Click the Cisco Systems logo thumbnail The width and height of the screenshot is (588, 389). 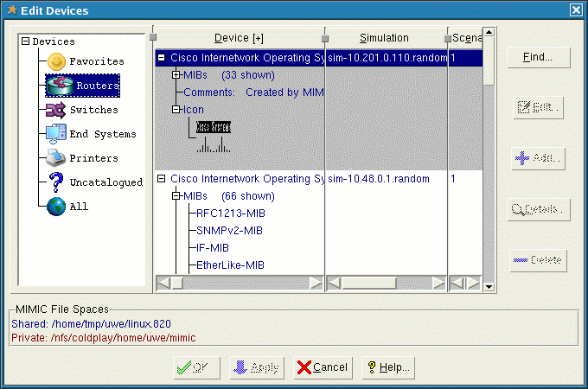tap(214, 127)
